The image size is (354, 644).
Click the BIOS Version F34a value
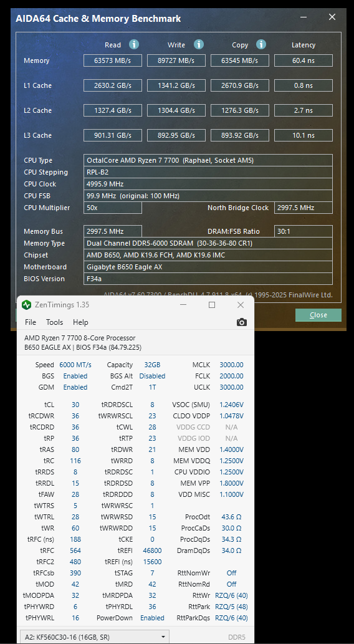point(208,279)
